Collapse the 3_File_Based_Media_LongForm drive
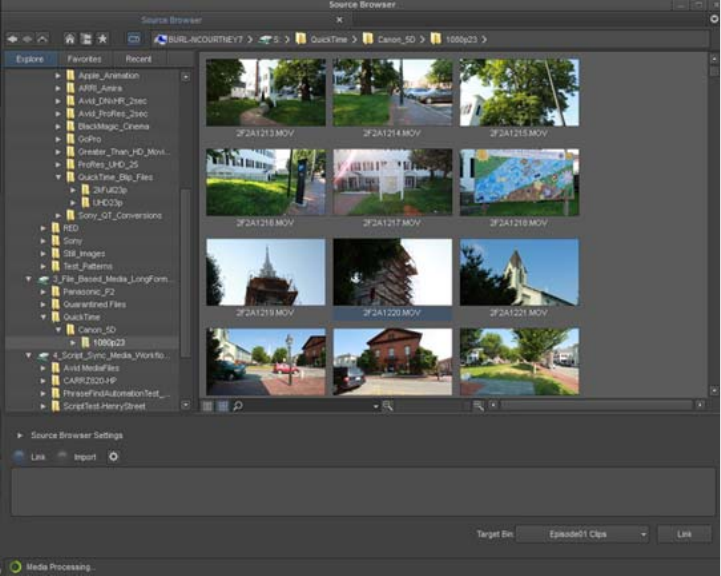The image size is (721, 576). tap(29, 279)
